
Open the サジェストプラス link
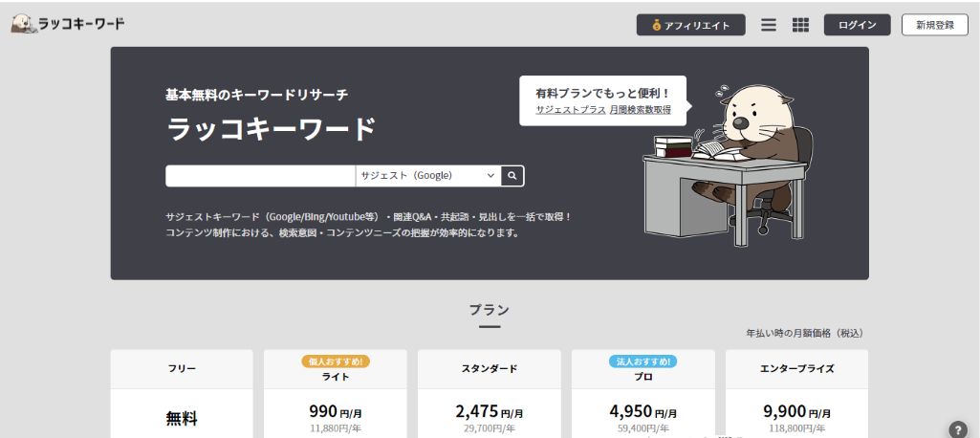(571, 109)
